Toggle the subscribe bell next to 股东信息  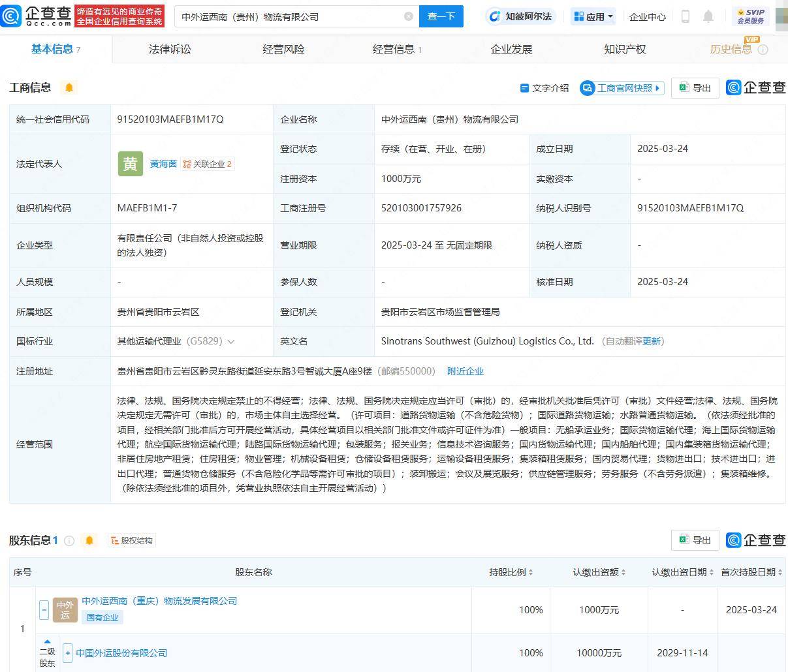click(89, 540)
